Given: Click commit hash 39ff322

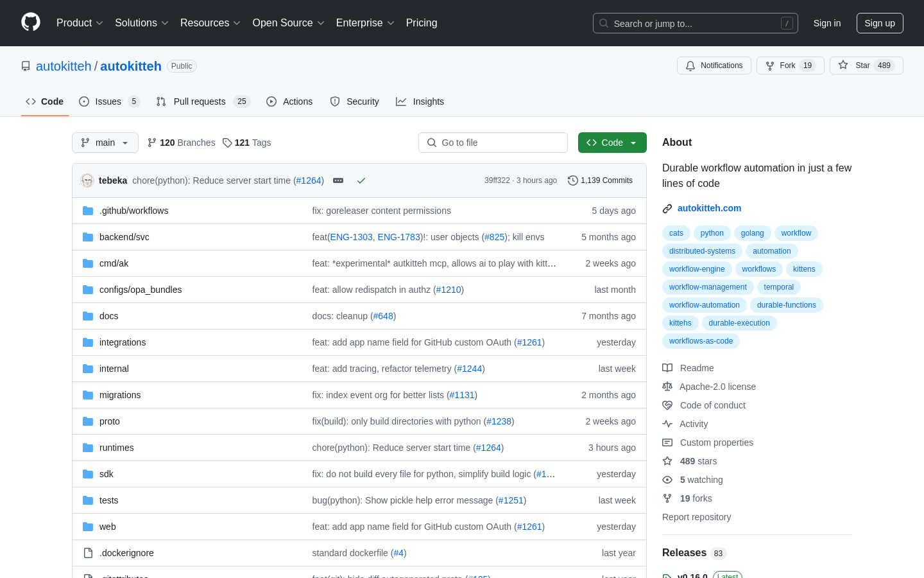Looking at the screenshot, I should [x=497, y=180].
